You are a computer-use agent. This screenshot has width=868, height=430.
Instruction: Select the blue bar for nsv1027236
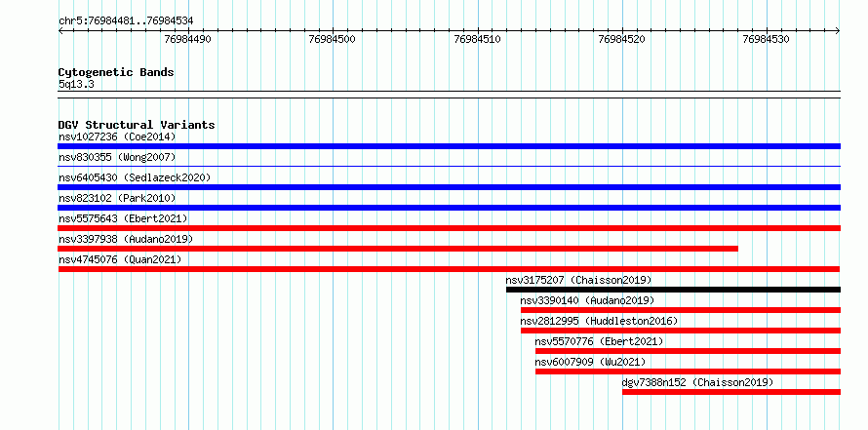point(449,146)
